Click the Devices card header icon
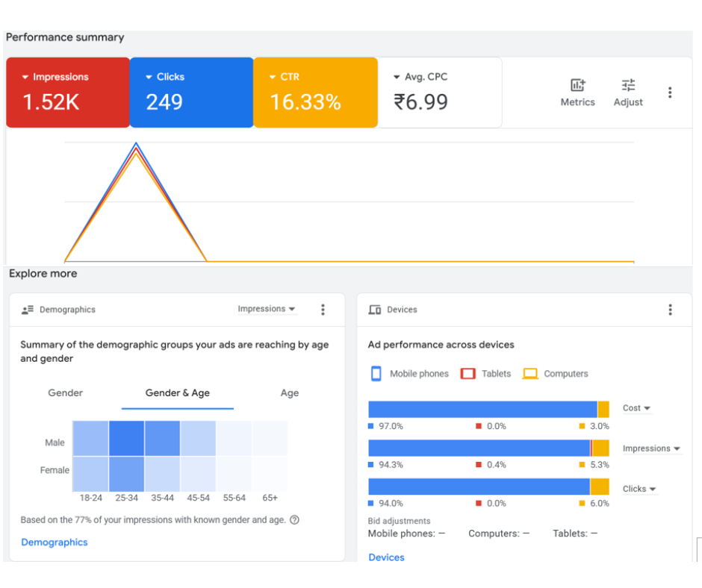This screenshot has width=702, height=588. pyautogui.click(x=375, y=310)
